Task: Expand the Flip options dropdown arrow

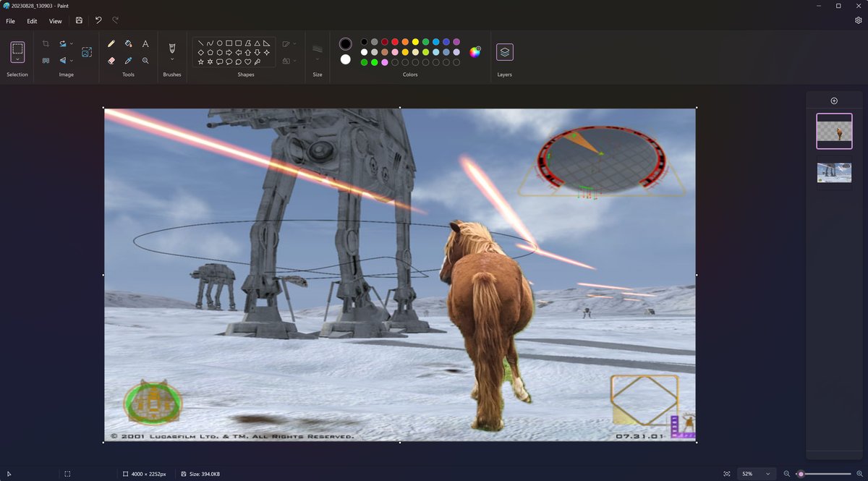Action: click(72, 61)
